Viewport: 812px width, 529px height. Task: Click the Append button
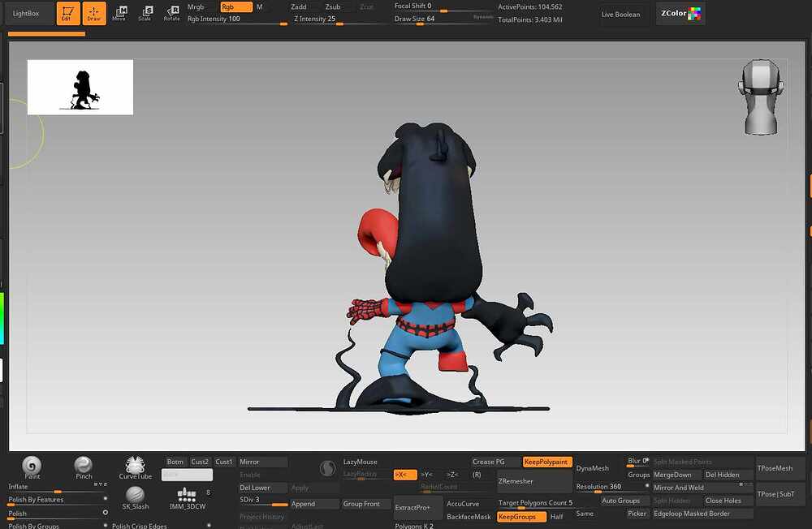coord(314,504)
